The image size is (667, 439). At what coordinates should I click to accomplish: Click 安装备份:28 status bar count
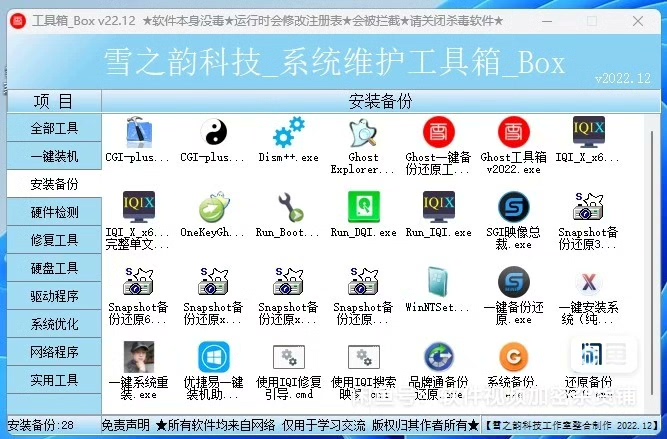tap(41, 425)
